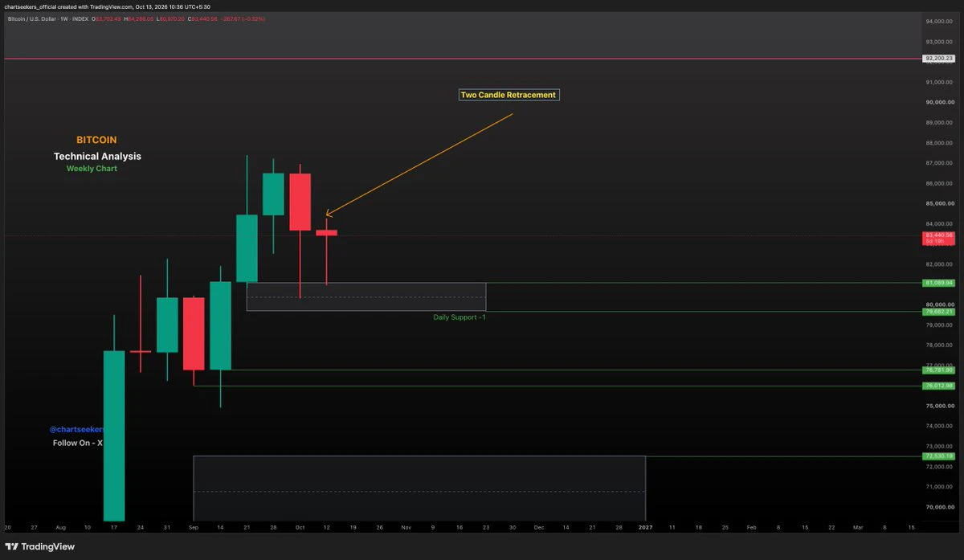Select the "Technical Analysis" text
The width and height of the screenshot is (964, 560).
tap(97, 156)
